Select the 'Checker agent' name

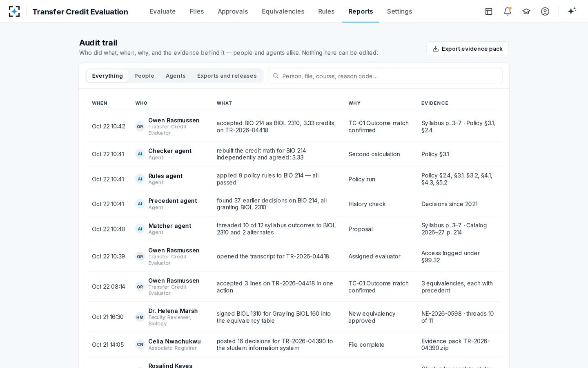(170, 151)
